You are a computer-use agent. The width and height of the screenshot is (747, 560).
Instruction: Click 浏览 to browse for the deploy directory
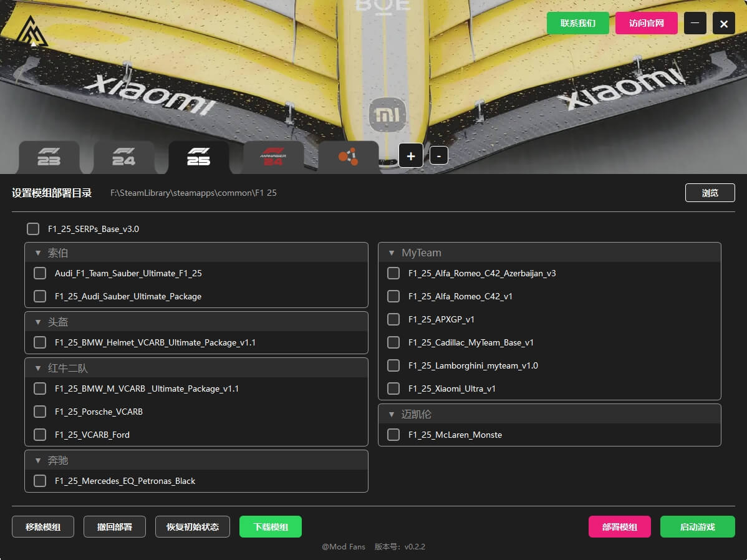click(710, 193)
